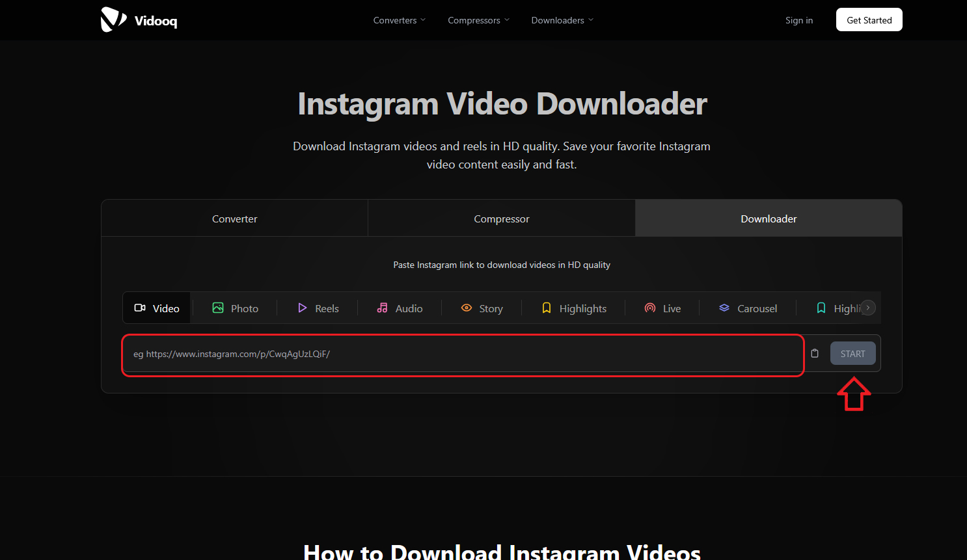Choose the Live broadcast option
The height and width of the screenshot is (560, 967).
[662, 308]
